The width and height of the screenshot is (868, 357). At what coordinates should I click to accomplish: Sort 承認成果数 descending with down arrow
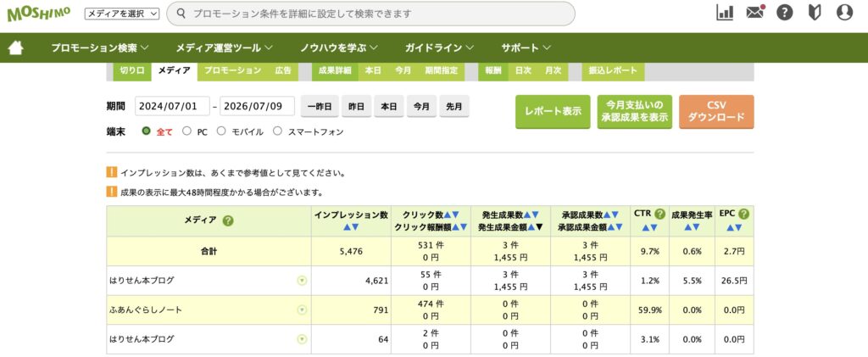(615, 215)
